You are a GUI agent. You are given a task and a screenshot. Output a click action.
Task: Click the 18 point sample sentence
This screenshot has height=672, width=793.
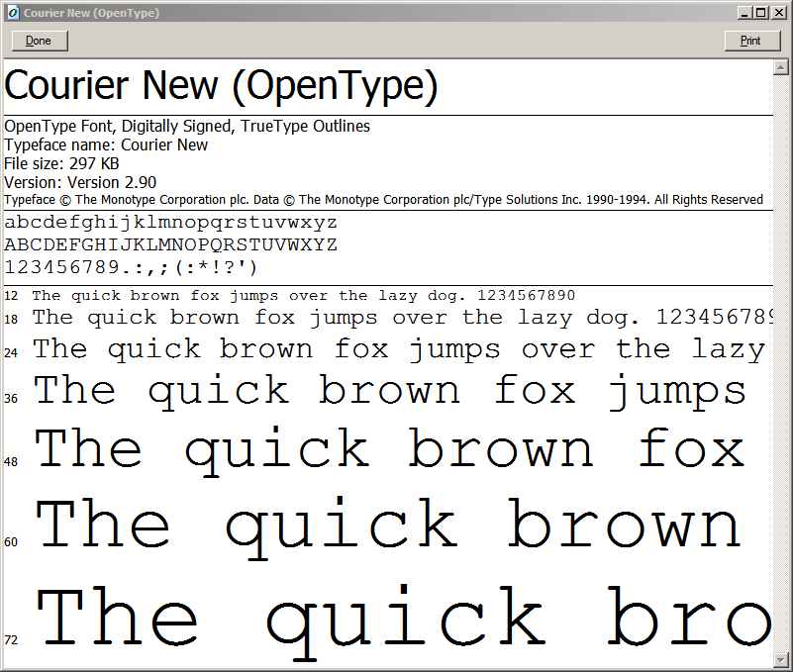click(x=403, y=318)
